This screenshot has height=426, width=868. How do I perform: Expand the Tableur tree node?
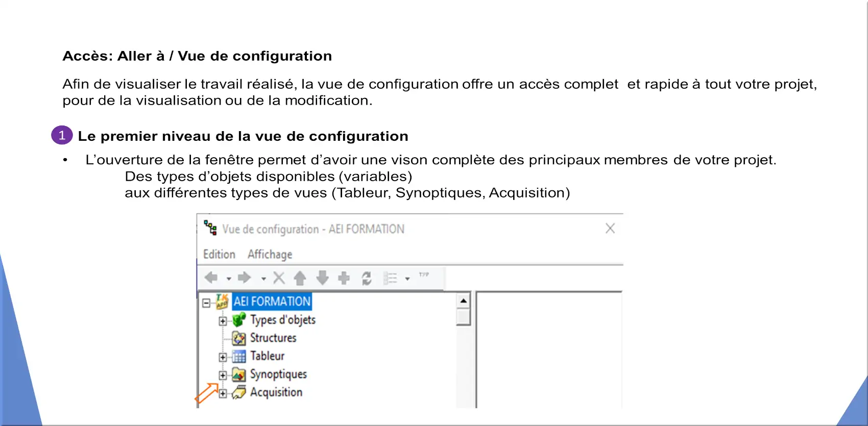click(223, 357)
